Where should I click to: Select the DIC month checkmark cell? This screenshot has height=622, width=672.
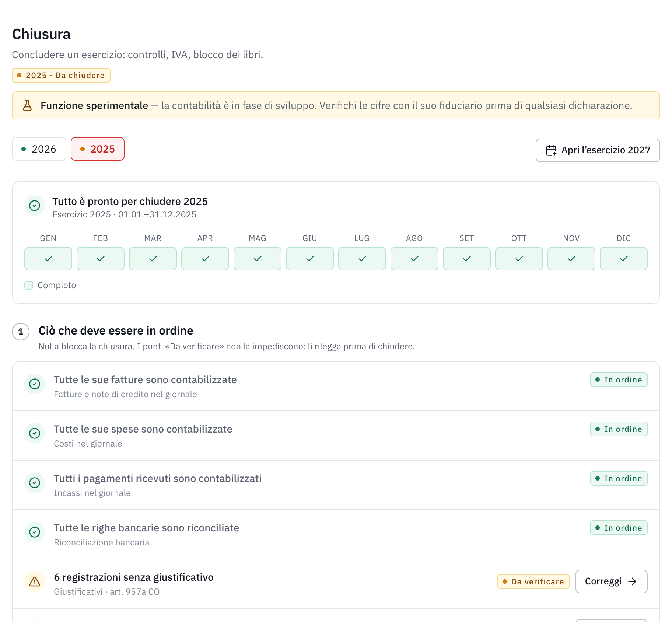click(x=624, y=259)
